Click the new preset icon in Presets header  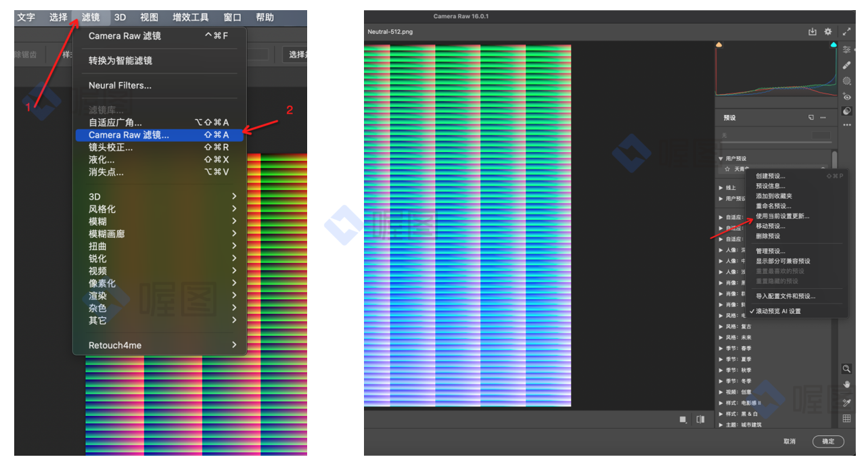(x=811, y=118)
